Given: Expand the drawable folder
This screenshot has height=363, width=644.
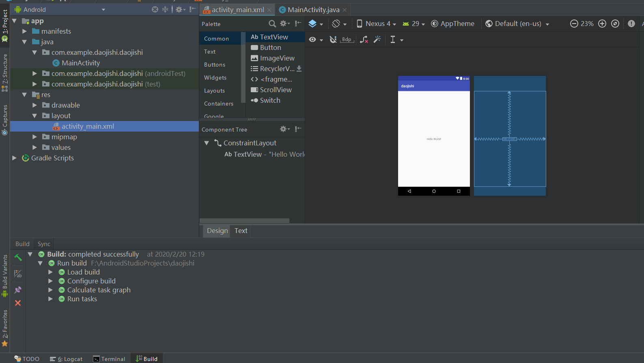Looking at the screenshot, I should [34, 105].
